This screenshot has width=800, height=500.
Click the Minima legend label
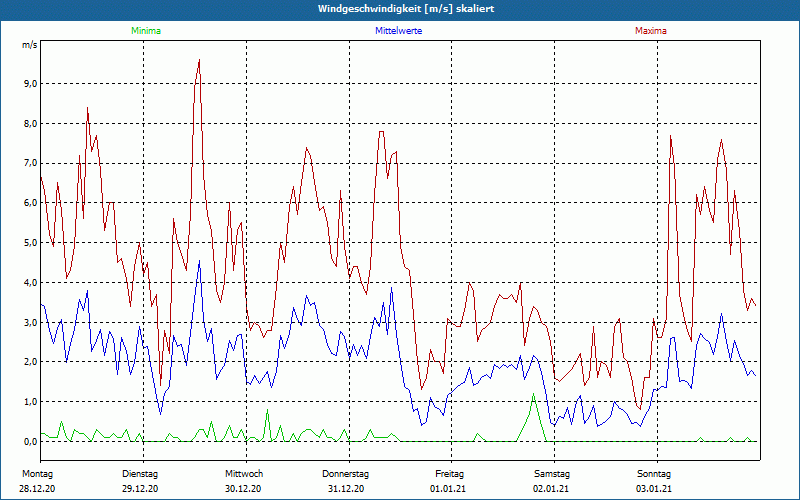tap(144, 31)
